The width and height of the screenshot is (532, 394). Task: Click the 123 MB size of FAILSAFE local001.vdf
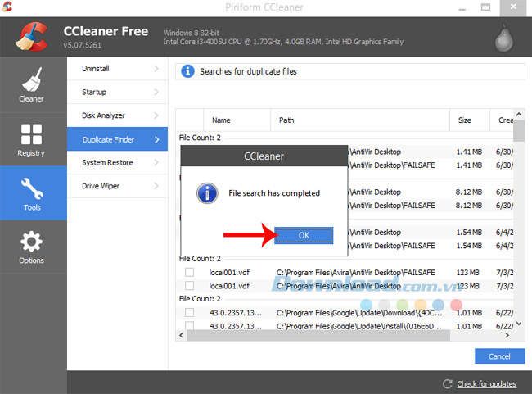click(467, 273)
